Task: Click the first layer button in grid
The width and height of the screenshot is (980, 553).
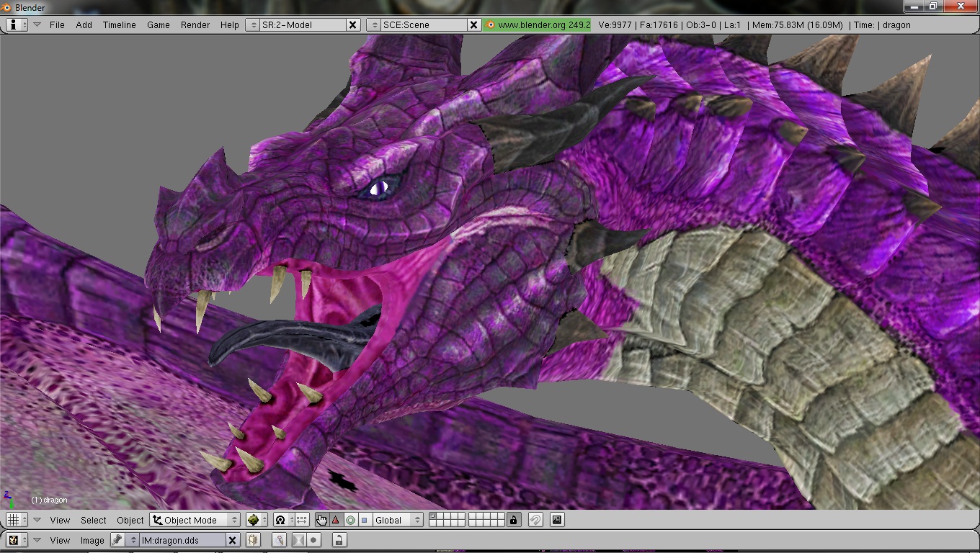Action: [x=432, y=516]
